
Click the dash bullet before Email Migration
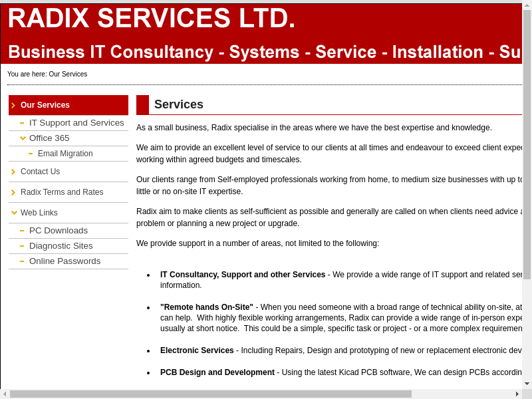point(31,154)
